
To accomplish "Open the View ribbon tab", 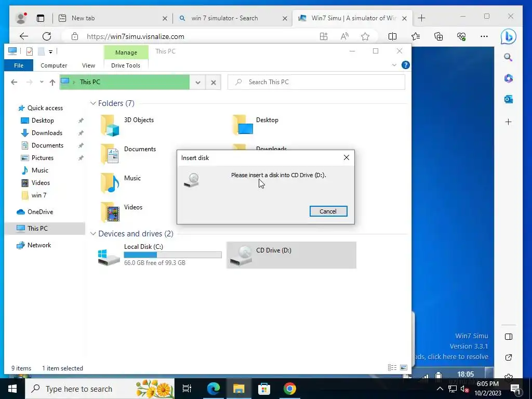I will pyautogui.click(x=88, y=65).
